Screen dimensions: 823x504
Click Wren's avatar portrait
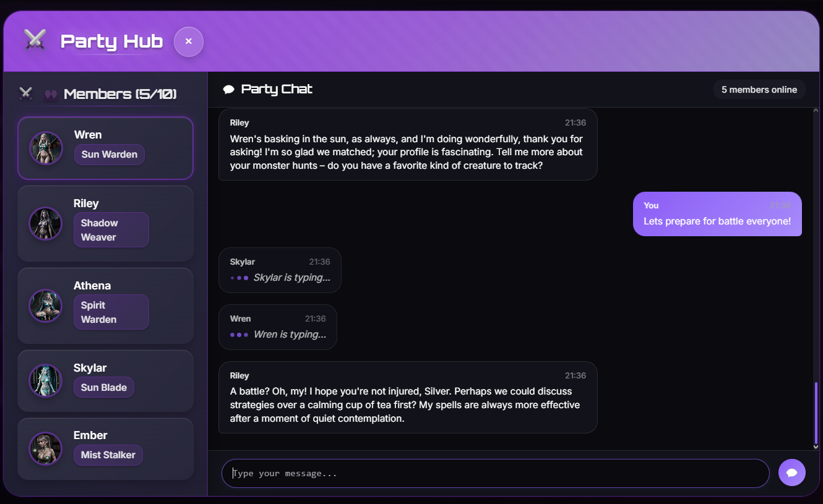click(x=46, y=148)
